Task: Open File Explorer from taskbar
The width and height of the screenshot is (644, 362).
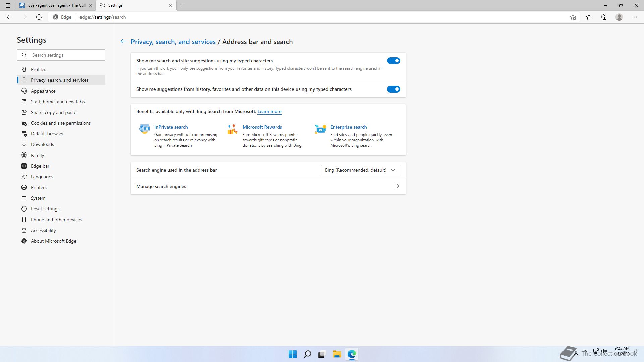Action: coord(337,354)
